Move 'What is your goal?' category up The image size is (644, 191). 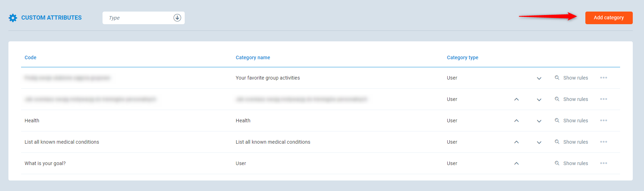click(516, 163)
